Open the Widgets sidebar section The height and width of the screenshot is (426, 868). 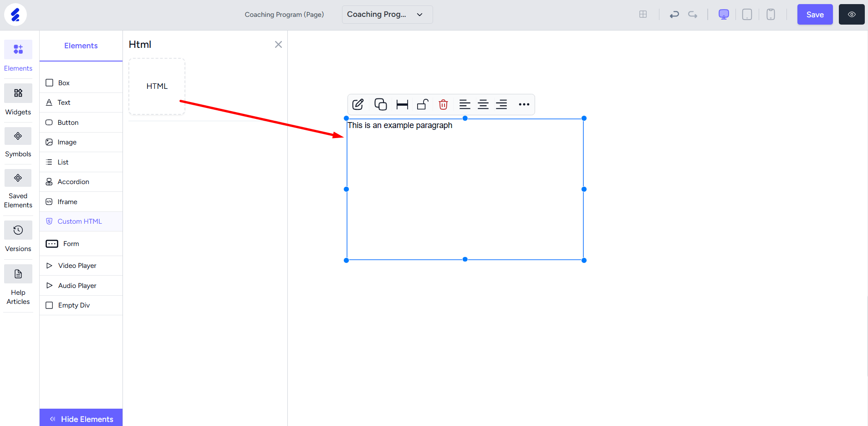(x=18, y=100)
